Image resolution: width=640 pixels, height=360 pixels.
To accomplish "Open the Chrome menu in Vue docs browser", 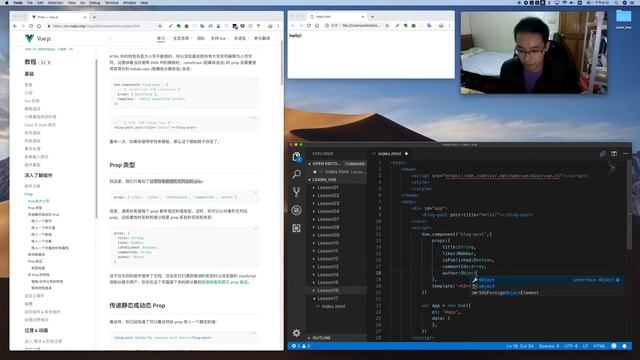I will pyautogui.click(x=279, y=26).
